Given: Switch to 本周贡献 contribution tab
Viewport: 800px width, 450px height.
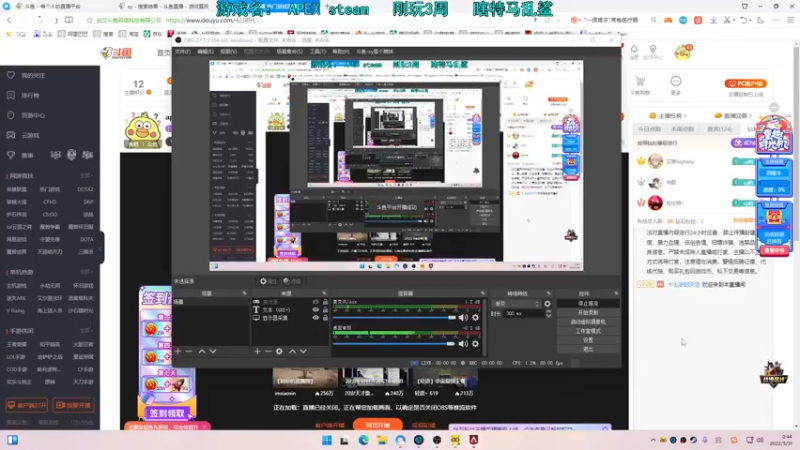Looking at the screenshot, I should tap(682, 130).
